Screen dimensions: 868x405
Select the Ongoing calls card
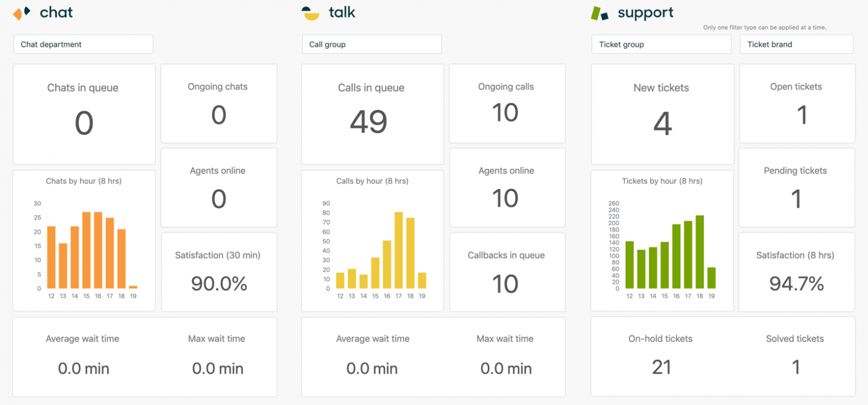[x=507, y=103]
